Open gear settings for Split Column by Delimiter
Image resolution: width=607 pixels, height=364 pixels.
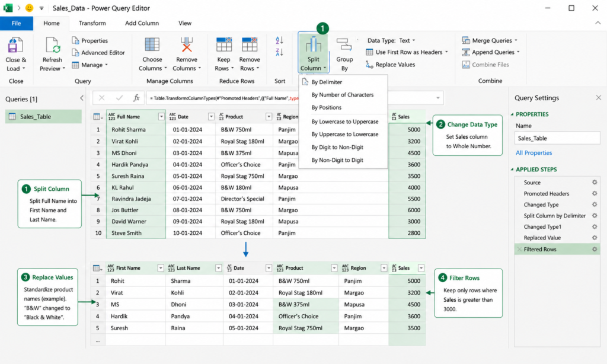594,215
